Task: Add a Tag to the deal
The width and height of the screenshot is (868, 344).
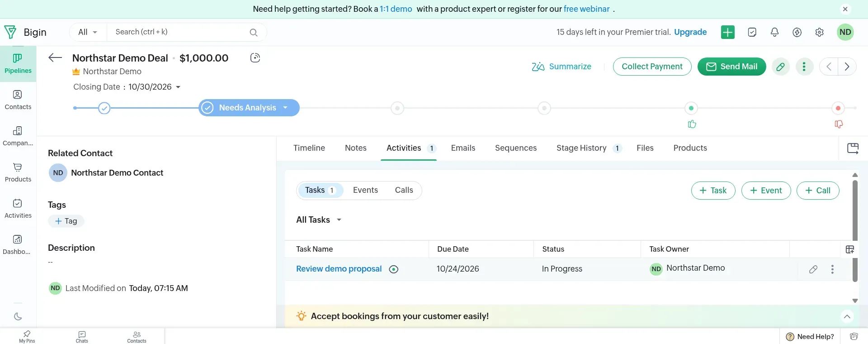Action: (66, 221)
